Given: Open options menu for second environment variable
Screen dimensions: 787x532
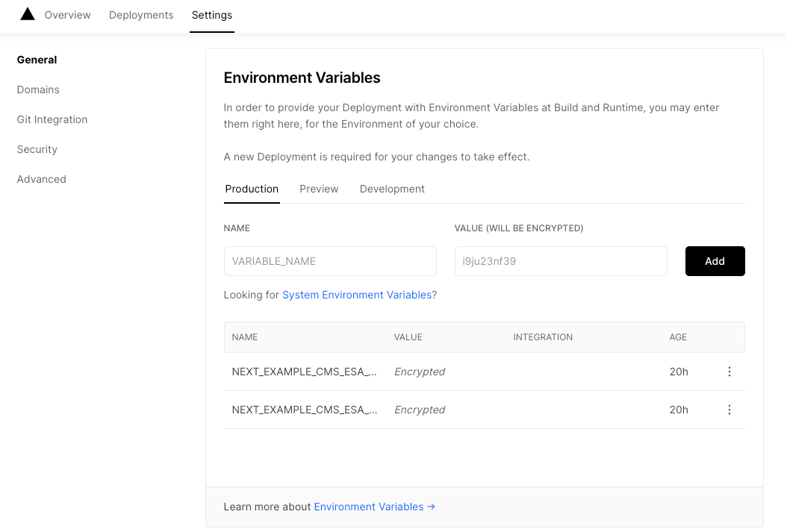Looking at the screenshot, I should click(x=730, y=410).
